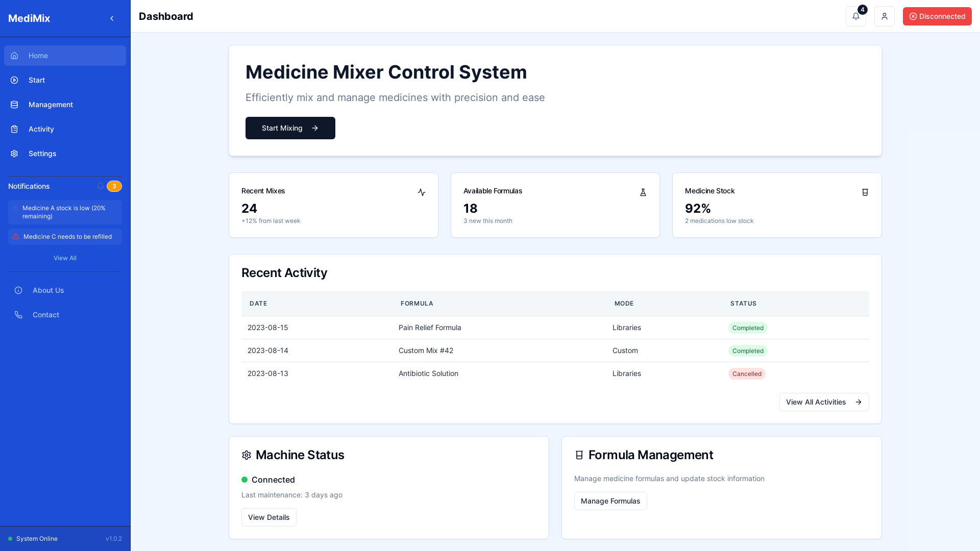The width and height of the screenshot is (980, 551).
Task: Collapse the sidebar with the chevron
Action: coord(112,18)
